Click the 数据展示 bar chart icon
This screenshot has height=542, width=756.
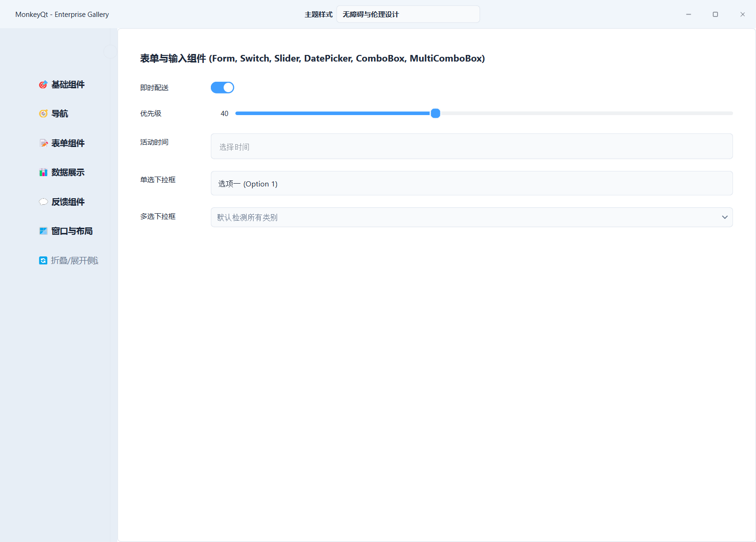pyautogui.click(x=43, y=172)
